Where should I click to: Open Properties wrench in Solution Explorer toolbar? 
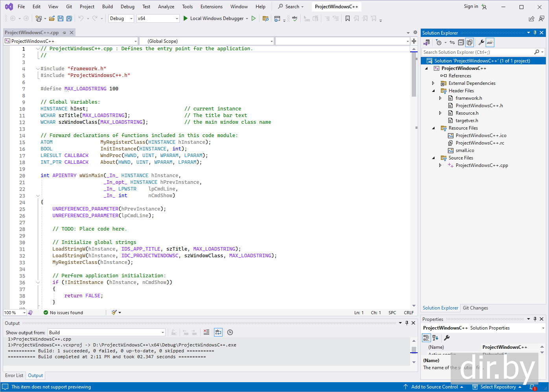481,42
